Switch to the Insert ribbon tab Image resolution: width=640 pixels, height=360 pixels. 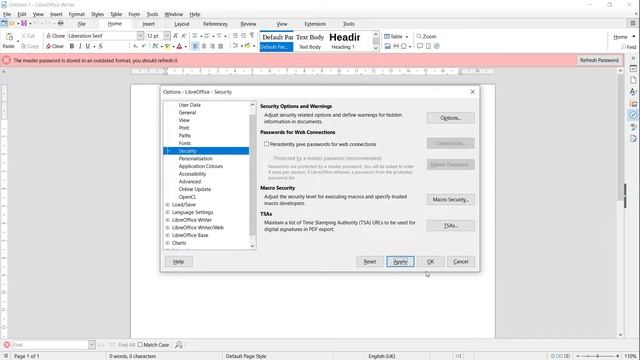149,24
